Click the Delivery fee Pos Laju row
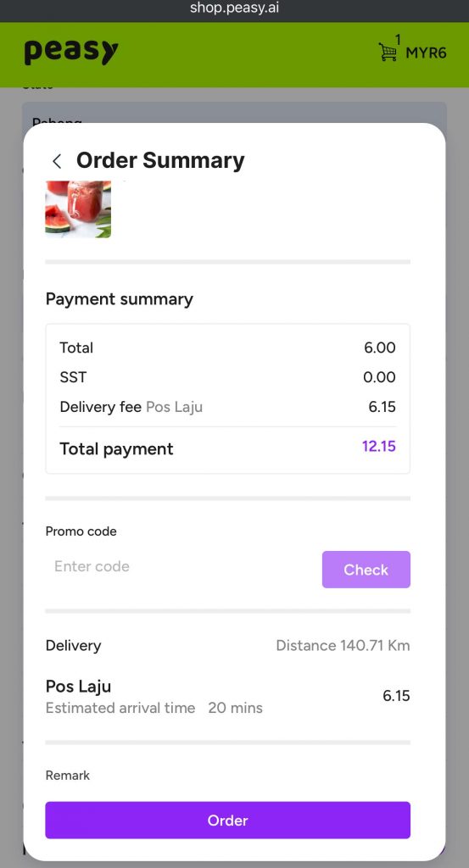The height and width of the screenshot is (868, 469). tap(227, 407)
